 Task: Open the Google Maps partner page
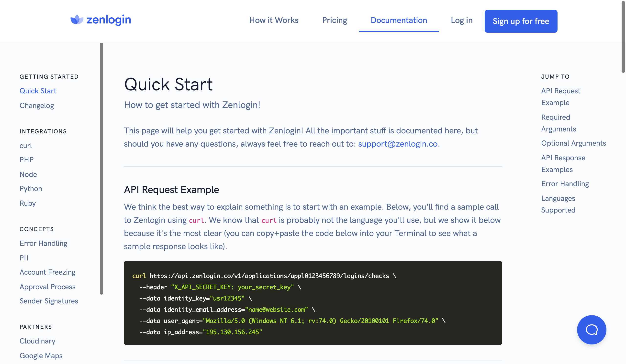click(x=41, y=355)
